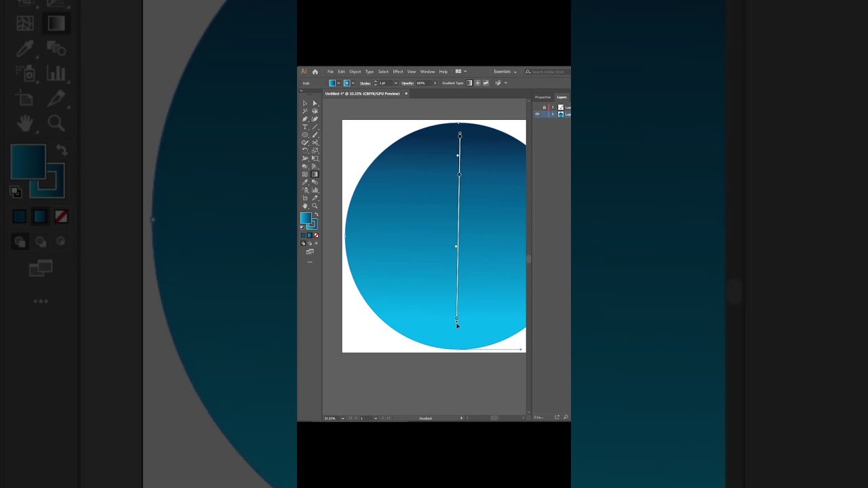Set paint mode to Gradient
Image resolution: width=868 pixels, height=488 pixels.
(x=310, y=235)
